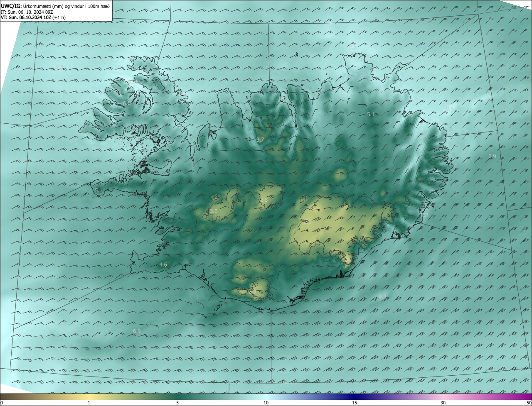This screenshot has width=532, height=406.
Task: Click the yellow section of the color scale
Action: tap(89, 396)
